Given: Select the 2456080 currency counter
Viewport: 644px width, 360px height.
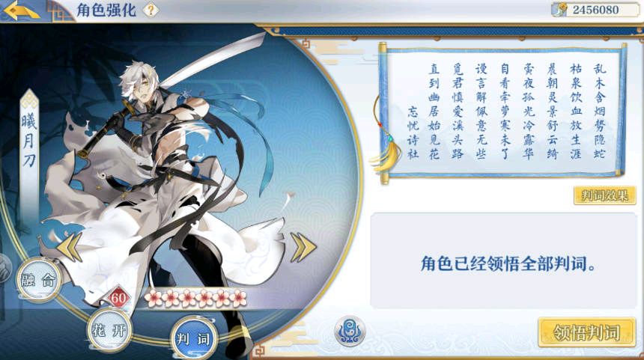Looking at the screenshot, I should click(595, 10).
